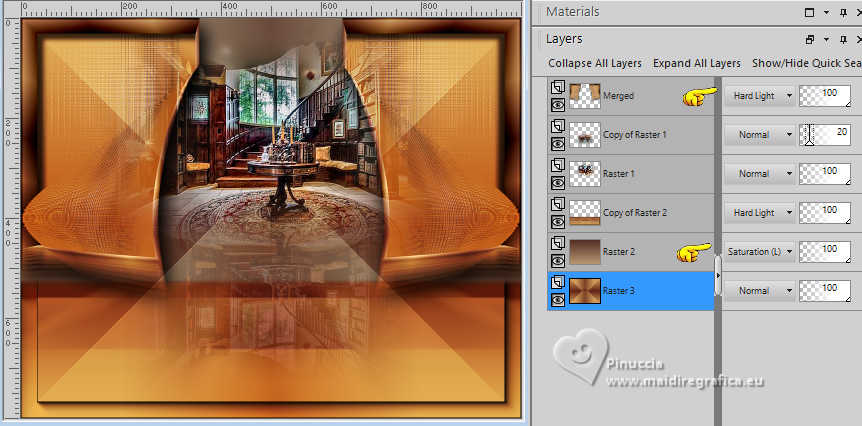The height and width of the screenshot is (426, 862).
Task: Select the Raster 1 layer thumbnail
Action: coord(584,174)
